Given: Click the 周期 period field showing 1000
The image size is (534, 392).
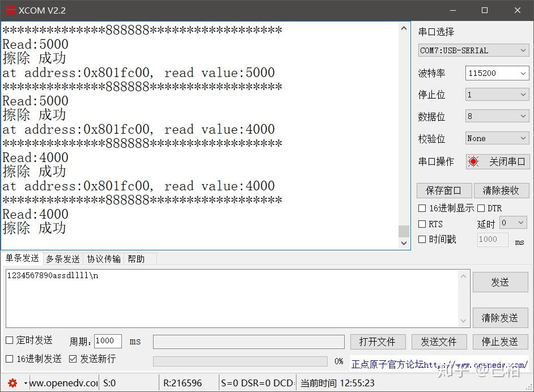Looking at the screenshot, I should pyautogui.click(x=108, y=341).
